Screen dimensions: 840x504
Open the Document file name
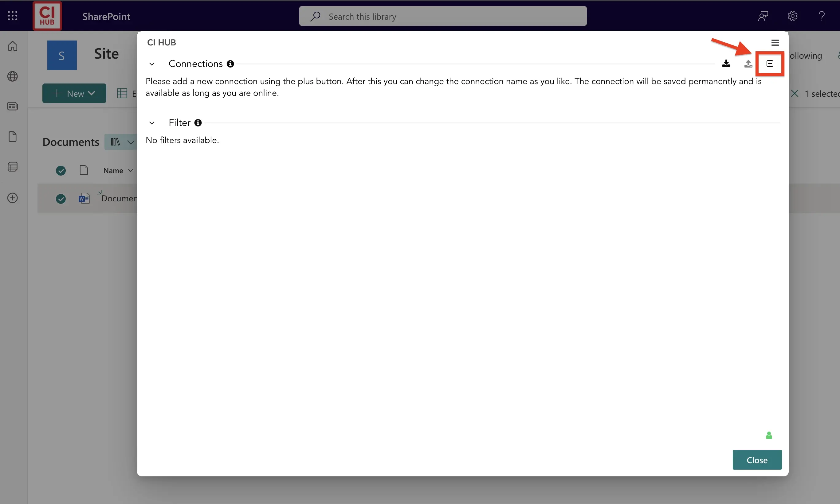click(x=119, y=198)
